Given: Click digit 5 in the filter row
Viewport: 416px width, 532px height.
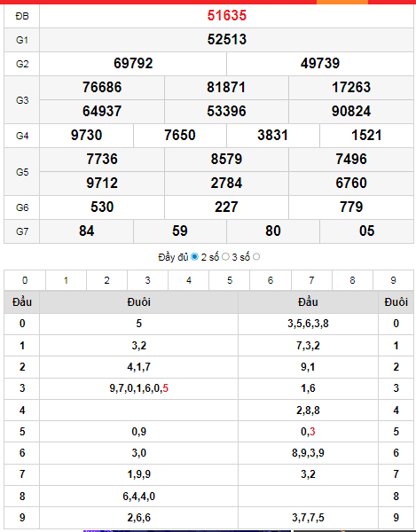Looking at the screenshot, I should 230,280.
